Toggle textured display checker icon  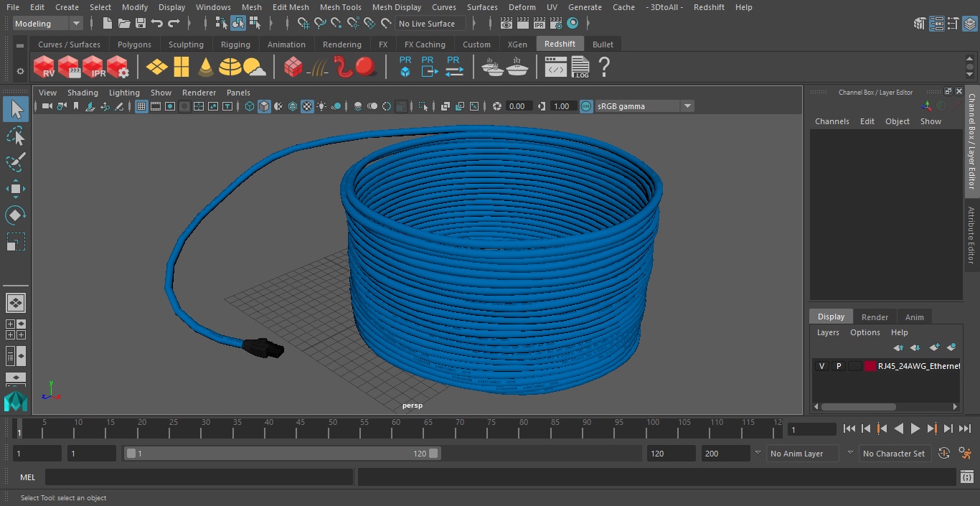click(307, 106)
